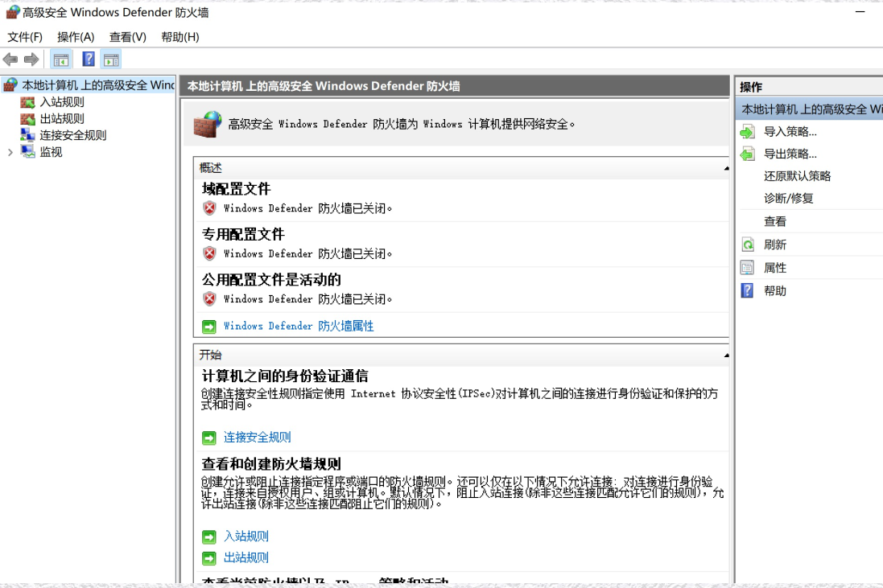Click red shield icon under 公用配置文件是活动的
Screen dimensions: 883x588
(x=209, y=298)
